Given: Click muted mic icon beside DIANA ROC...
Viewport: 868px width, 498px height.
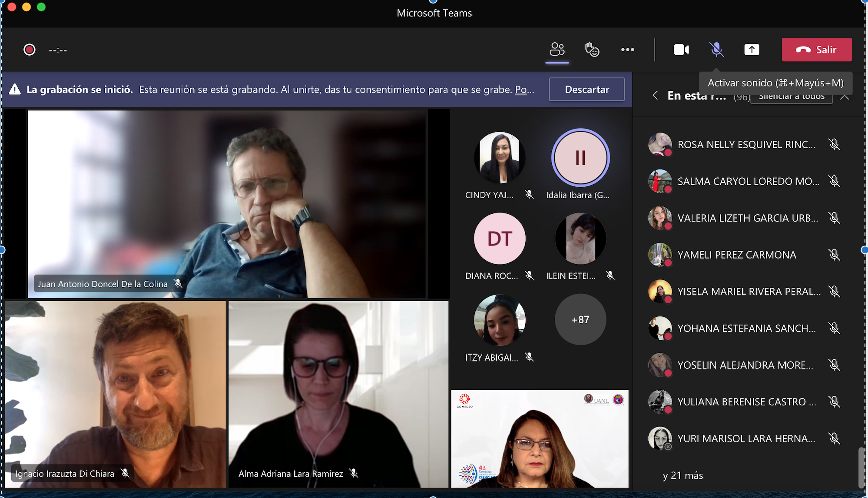Looking at the screenshot, I should (529, 276).
